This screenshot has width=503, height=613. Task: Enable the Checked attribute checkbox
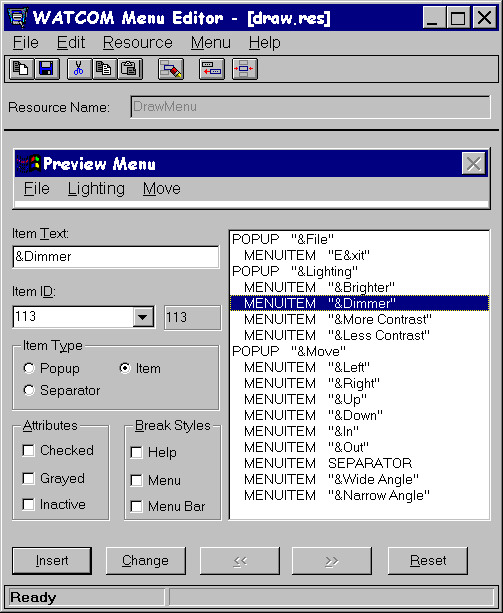[29, 450]
